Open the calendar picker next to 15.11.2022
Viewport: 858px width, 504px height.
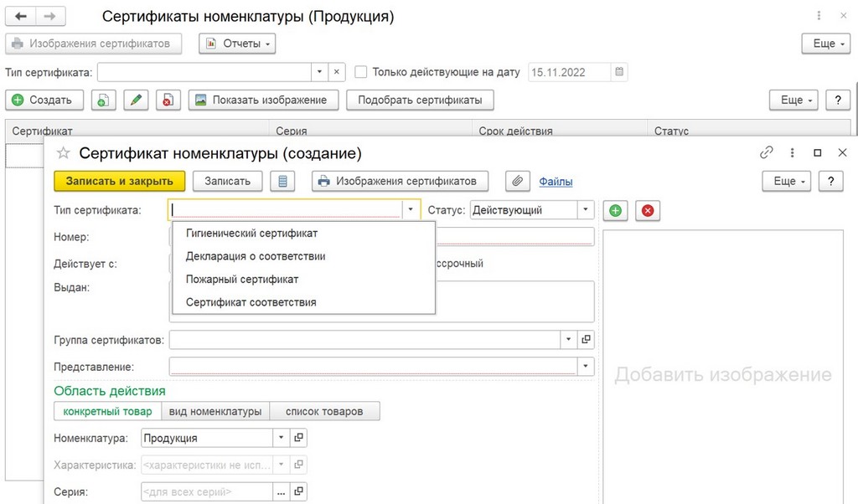click(x=619, y=72)
